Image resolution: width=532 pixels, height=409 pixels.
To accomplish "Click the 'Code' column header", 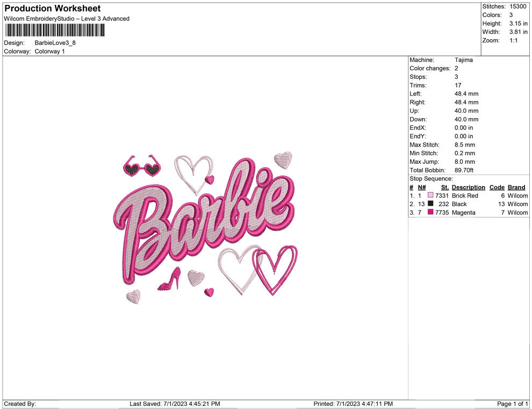I will click(497, 187).
